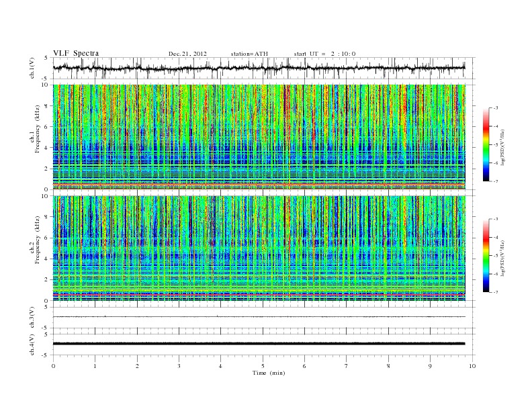This screenshot has height=411, width=532.
Task: Click the ch.4 thick voltage trace
Action: pyautogui.click(x=259, y=344)
